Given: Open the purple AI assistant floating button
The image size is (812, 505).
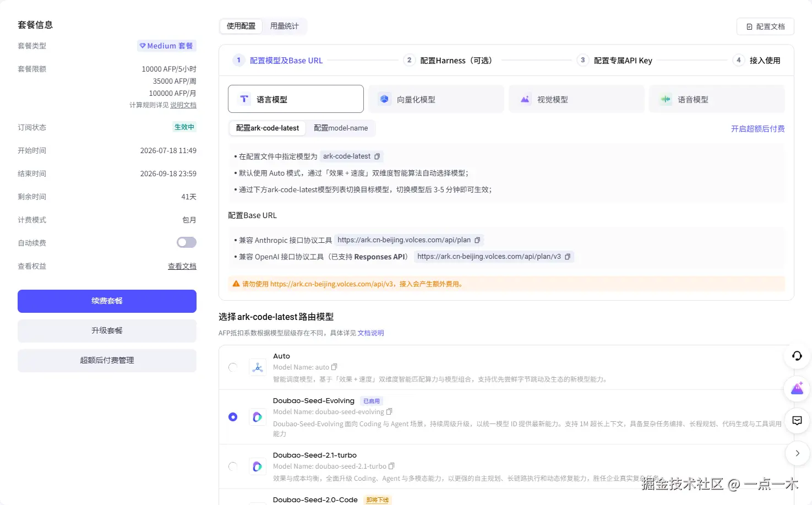Looking at the screenshot, I should pyautogui.click(x=797, y=388).
